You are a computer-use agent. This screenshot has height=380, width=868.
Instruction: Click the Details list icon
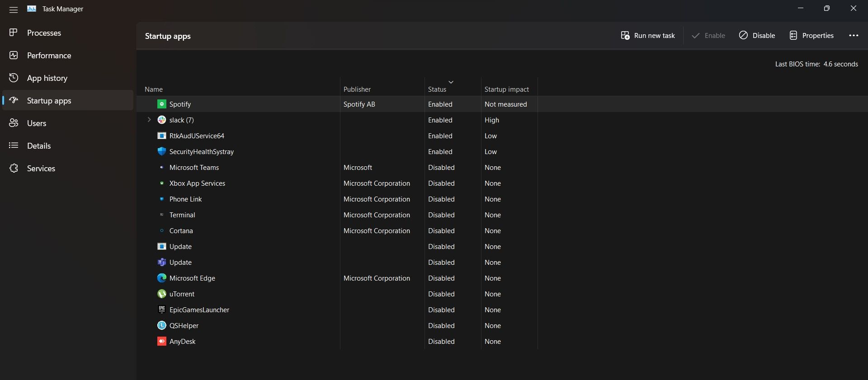tap(14, 145)
